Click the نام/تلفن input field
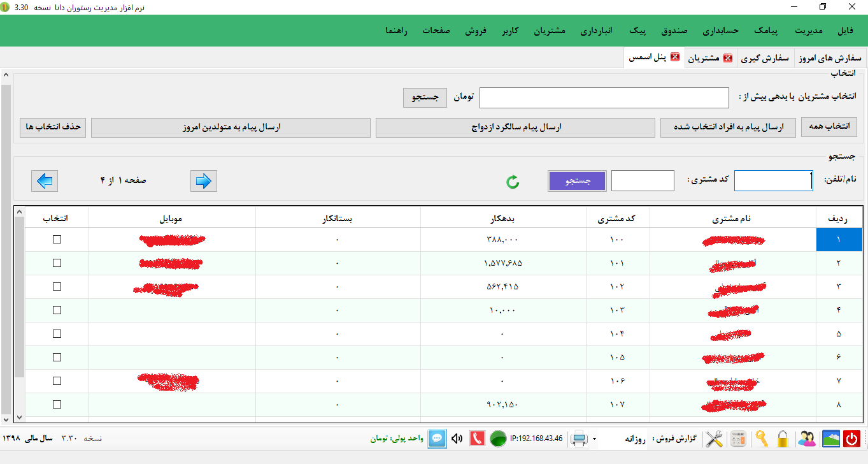The height and width of the screenshot is (464, 868). pos(774,181)
